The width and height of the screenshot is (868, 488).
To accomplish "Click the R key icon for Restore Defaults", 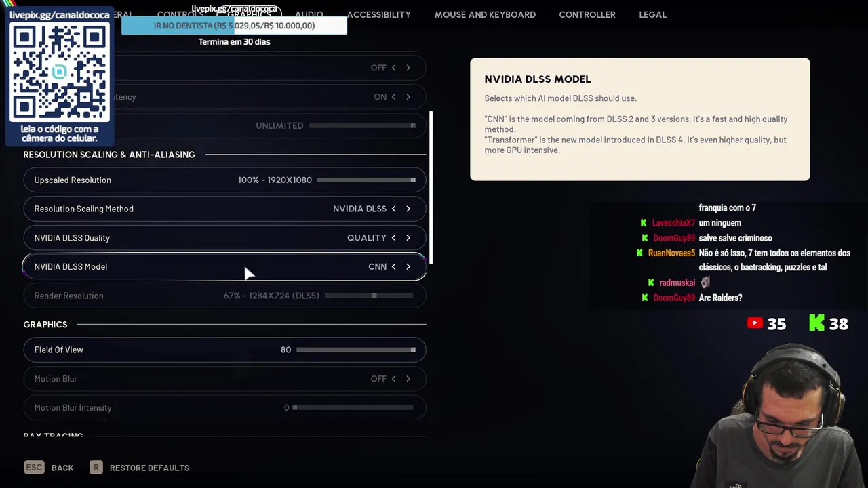I will click(x=96, y=468).
